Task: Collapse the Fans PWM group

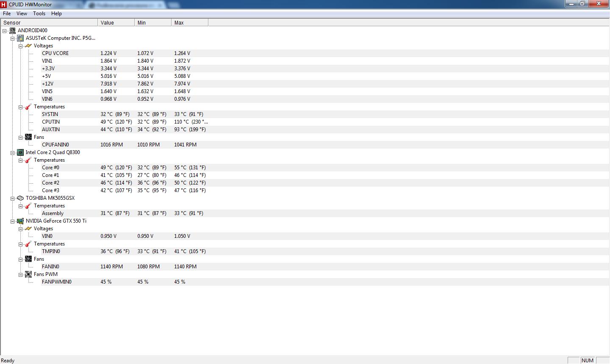Action: pyautogui.click(x=20, y=275)
